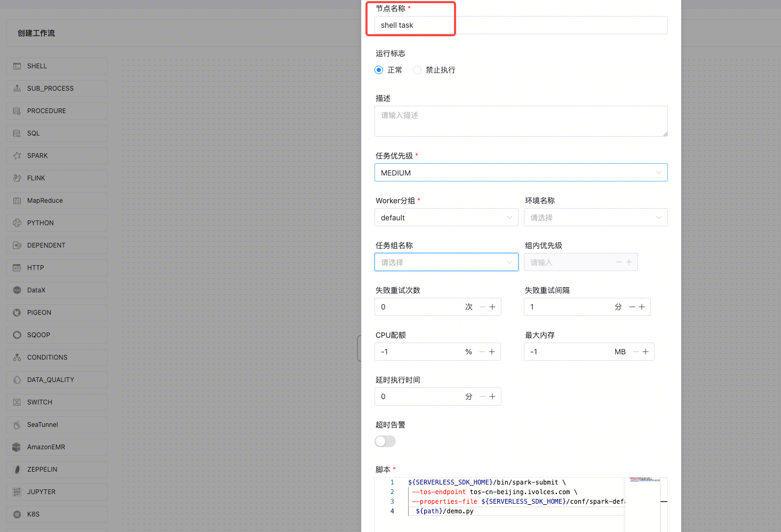
Task: Open the 任务优先级 MEDIUM dropdown
Action: coord(521,172)
